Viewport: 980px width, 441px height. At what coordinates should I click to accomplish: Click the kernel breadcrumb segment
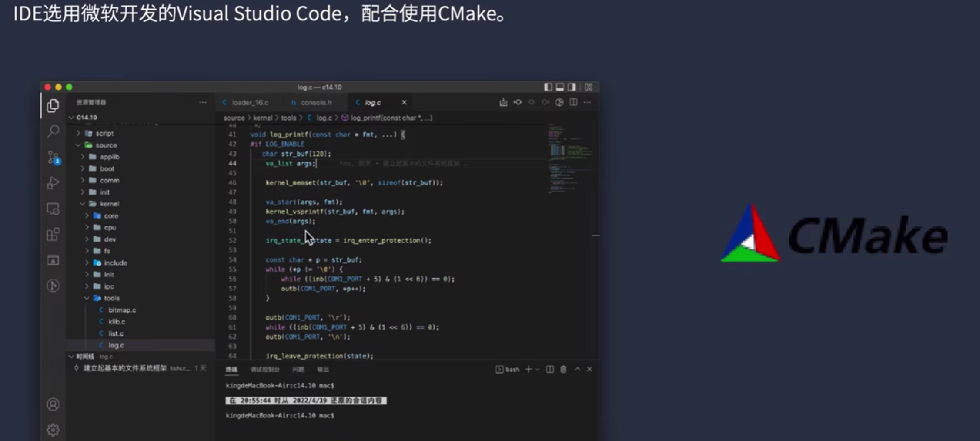(263, 118)
